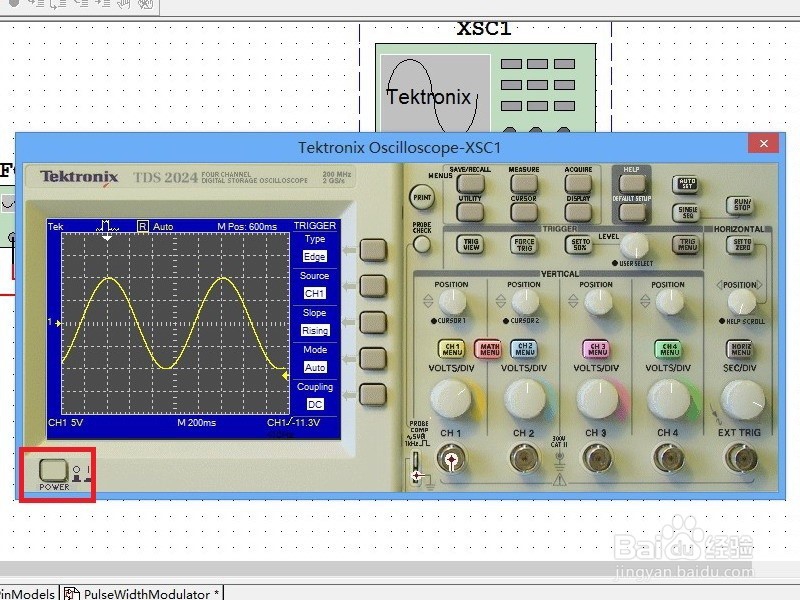Click the FORCE TRIG button

coord(524,244)
